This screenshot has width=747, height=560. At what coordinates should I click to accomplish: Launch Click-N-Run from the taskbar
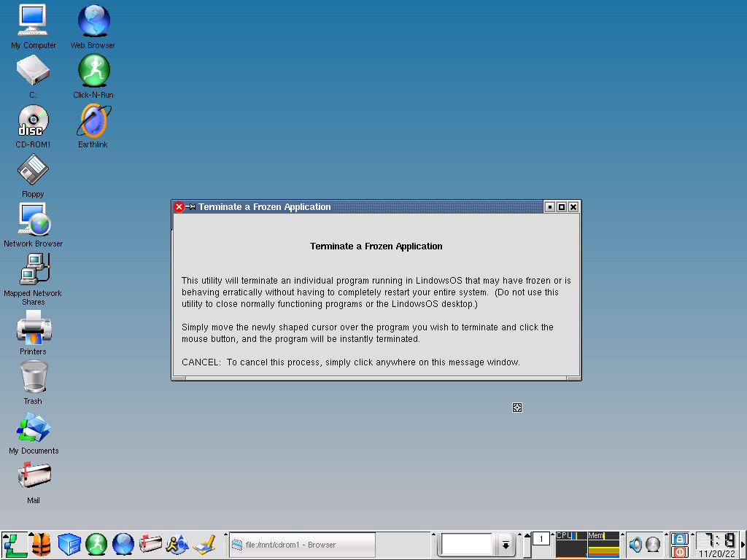(96, 545)
